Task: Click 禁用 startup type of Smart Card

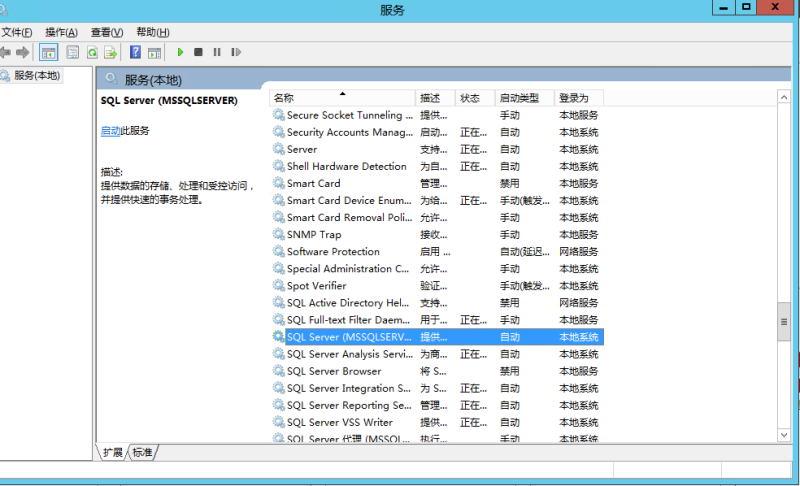Action: (510, 184)
